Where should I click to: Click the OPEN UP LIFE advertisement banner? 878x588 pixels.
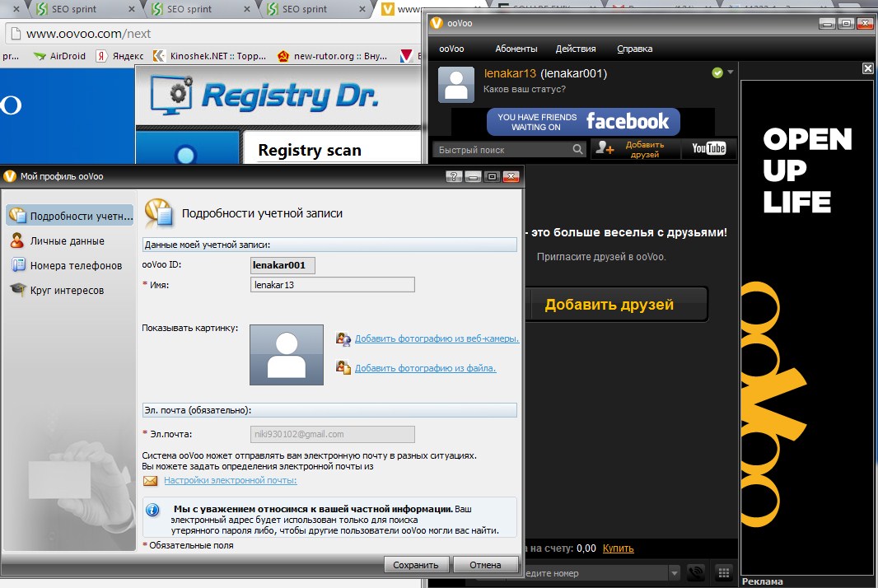[x=807, y=328]
